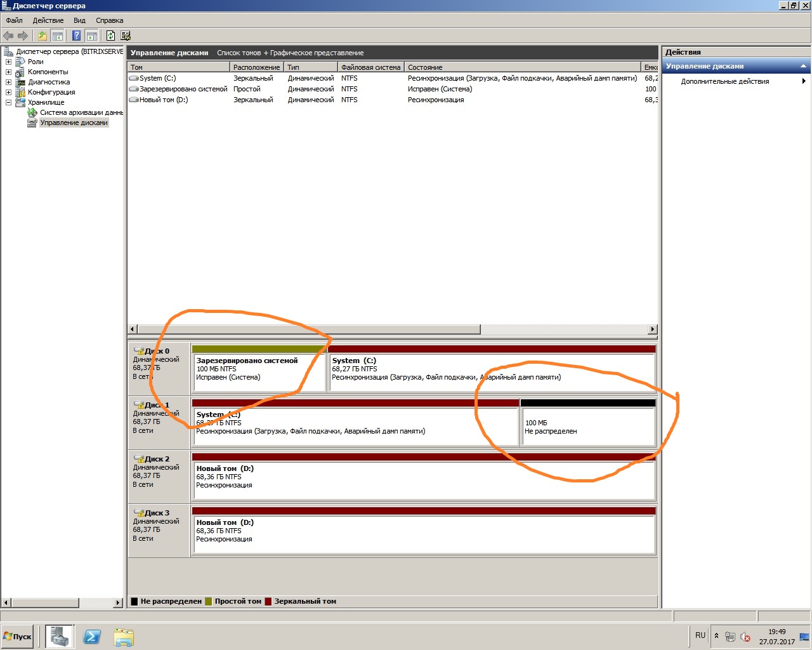
Task: Select Новый том (D:) in volume list
Action: pyautogui.click(x=392, y=100)
